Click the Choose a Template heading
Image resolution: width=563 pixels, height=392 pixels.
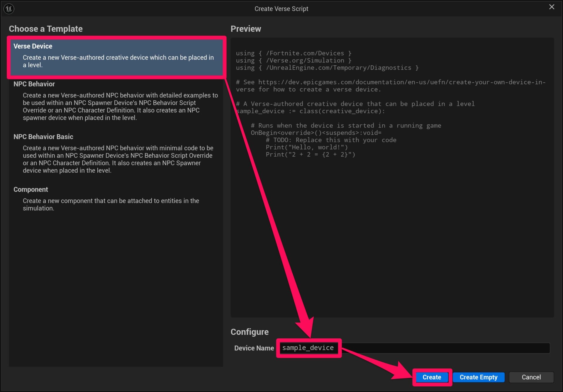click(x=46, y=29)
